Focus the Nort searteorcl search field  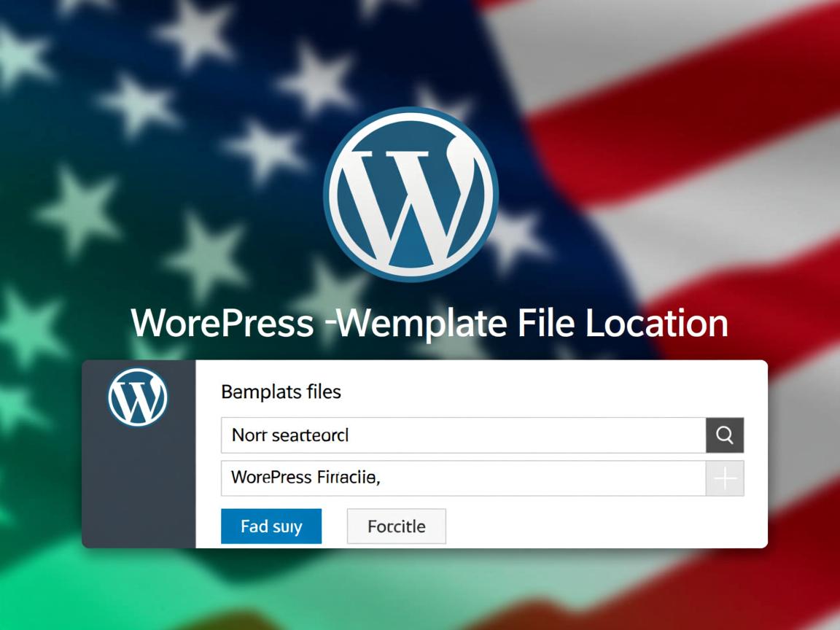[x=464, y=435]
